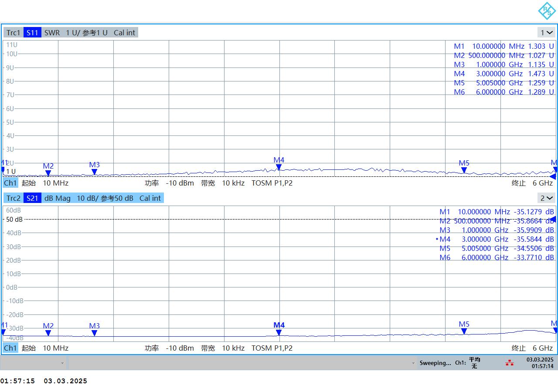The height and width of the screenshot is (392, 558).
Task: Expand the left status bar dropdown arrow
Action: [x=62, y=363]
